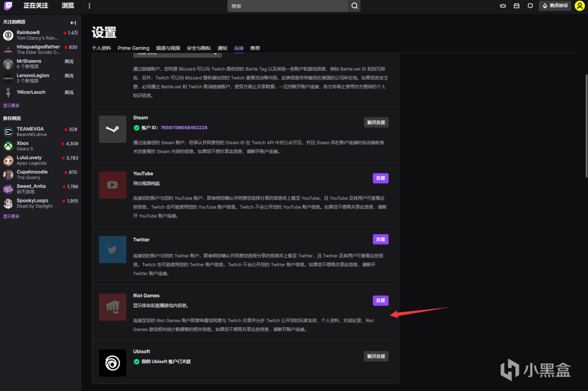Show more followed channels link

click(11, 106)
